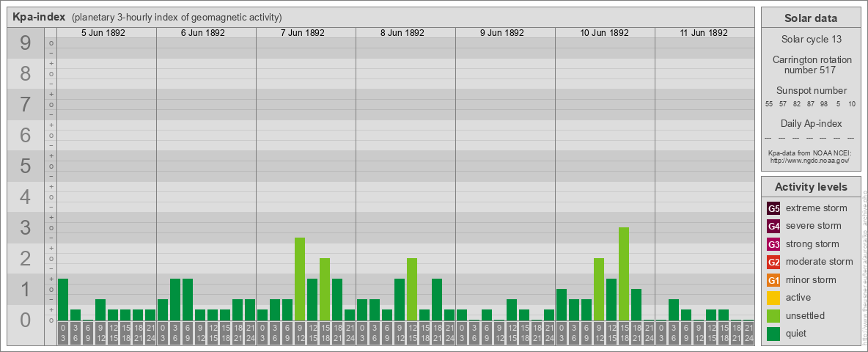Select the dark green quiet swatch

point(773,333)
